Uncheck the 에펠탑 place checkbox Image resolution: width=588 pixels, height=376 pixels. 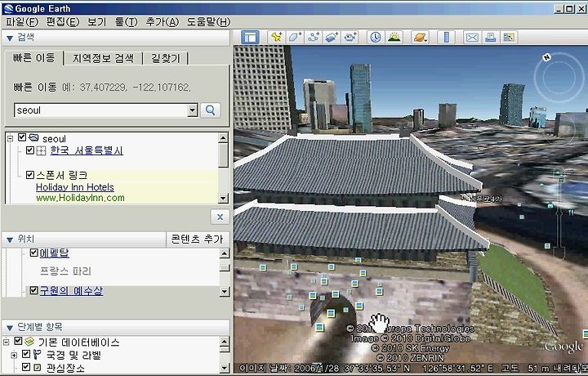pyautogui.click(x=33, y=253)
